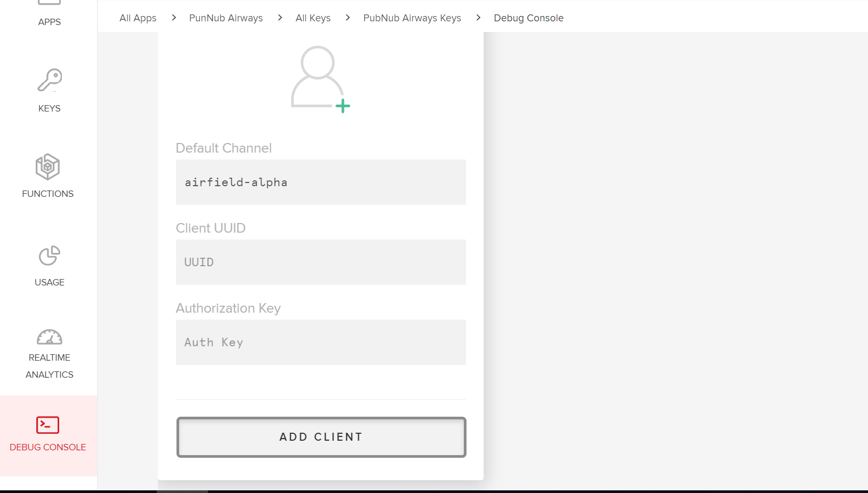
Task: Click the add user avatar icon
Action: (320, 79)
